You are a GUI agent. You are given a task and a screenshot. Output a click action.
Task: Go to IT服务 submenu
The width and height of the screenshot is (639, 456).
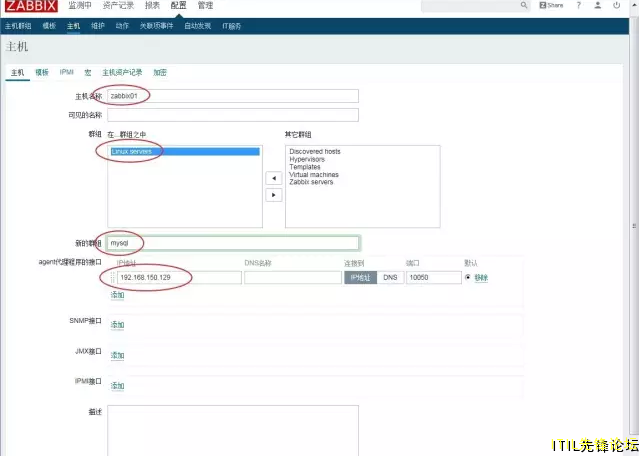tap(231, 26)
